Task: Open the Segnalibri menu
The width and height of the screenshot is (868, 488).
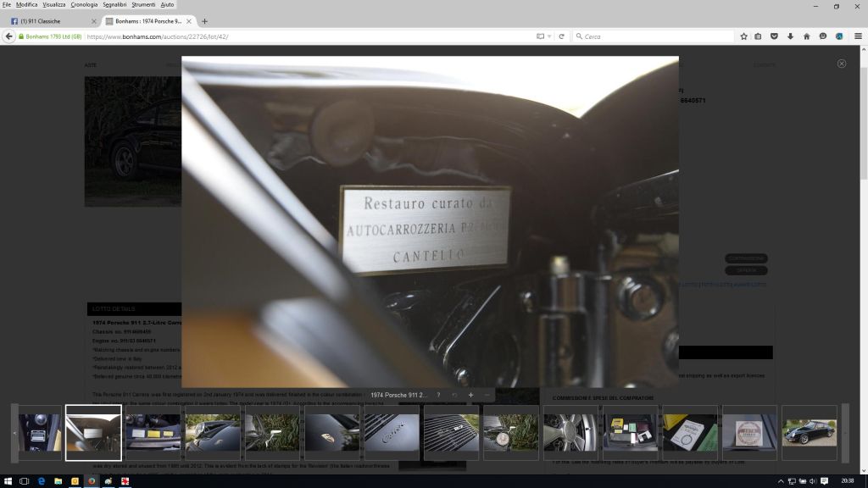Action: pyautogui.click(x=114, y=4)
